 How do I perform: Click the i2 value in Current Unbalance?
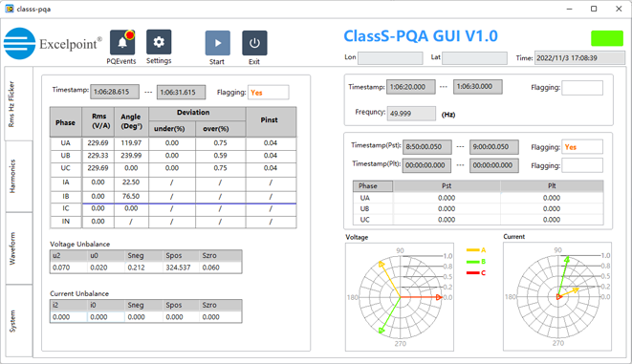(69, 317)
